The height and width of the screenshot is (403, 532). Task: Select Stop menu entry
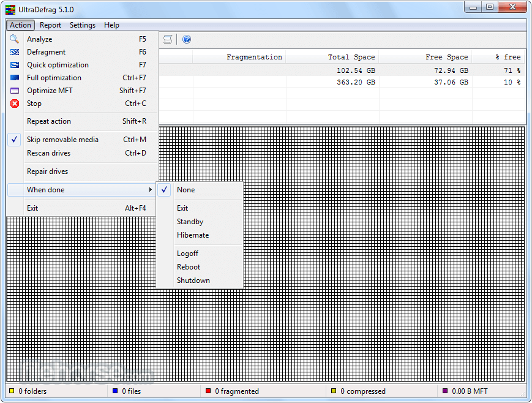pos(82,104)
